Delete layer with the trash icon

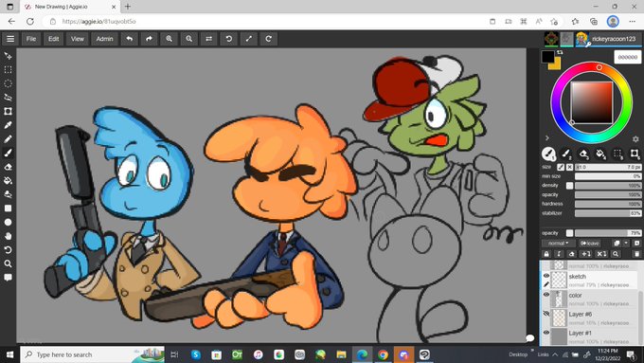pyautogui.click(x=636, y=254)
